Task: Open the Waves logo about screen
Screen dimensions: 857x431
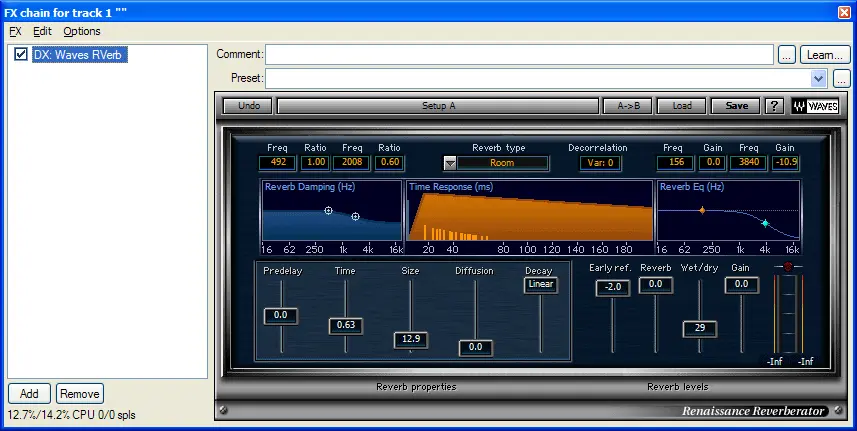Action: (815, 106)
